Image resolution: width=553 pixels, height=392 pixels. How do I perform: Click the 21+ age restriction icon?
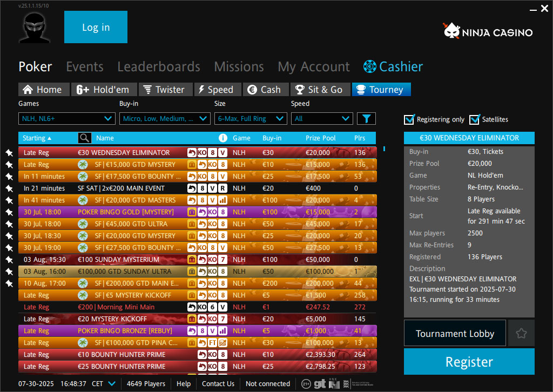click(x=306, y=383)
